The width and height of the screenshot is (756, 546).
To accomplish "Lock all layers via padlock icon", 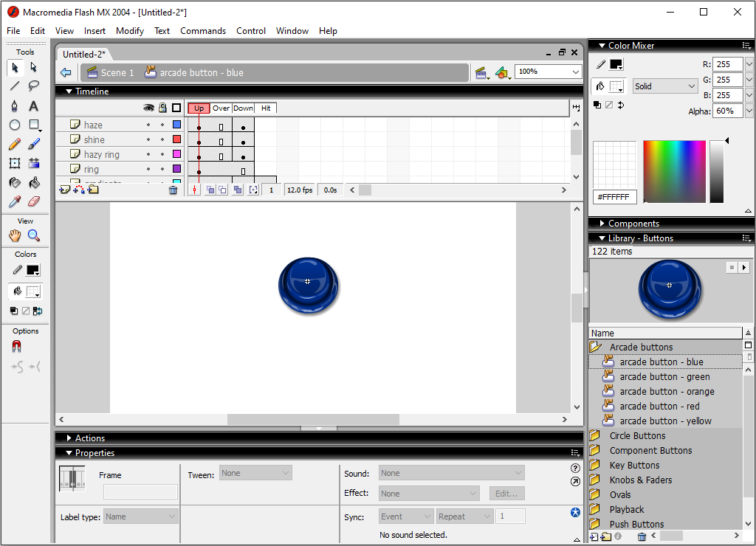I will pyautogui.click(x=162, y=108).
